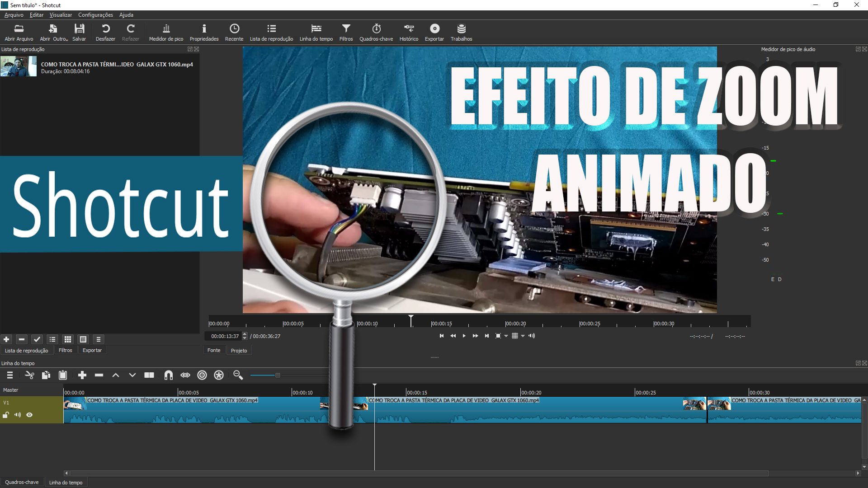Mute the V1 track audio

[18, 415]
